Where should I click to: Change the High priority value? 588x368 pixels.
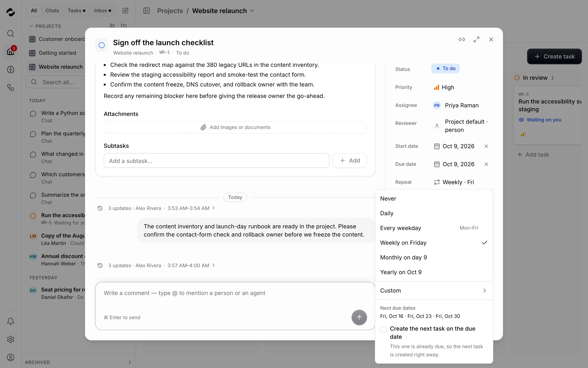pos(444,87)
